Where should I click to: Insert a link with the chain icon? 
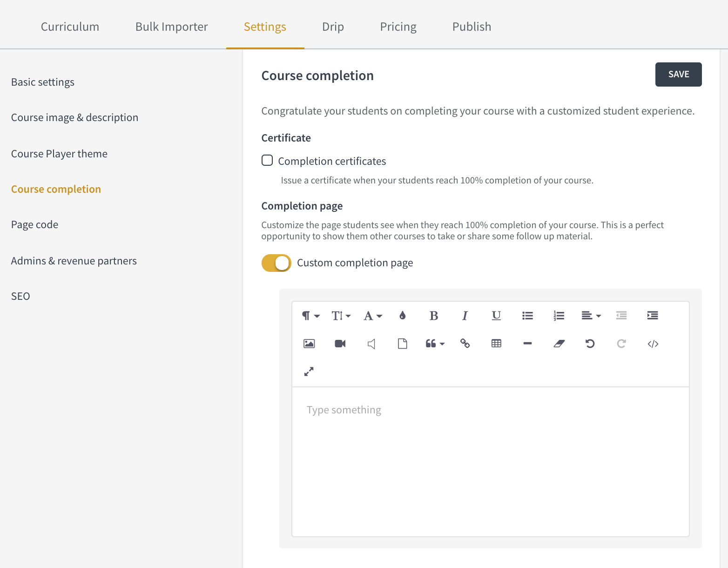(x=465, y=344)
